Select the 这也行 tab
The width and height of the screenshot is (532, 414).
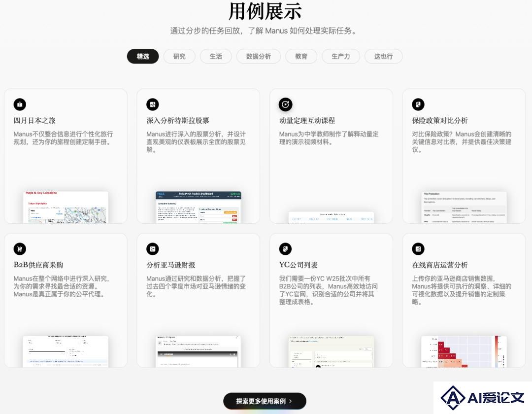tap(383, 56)
